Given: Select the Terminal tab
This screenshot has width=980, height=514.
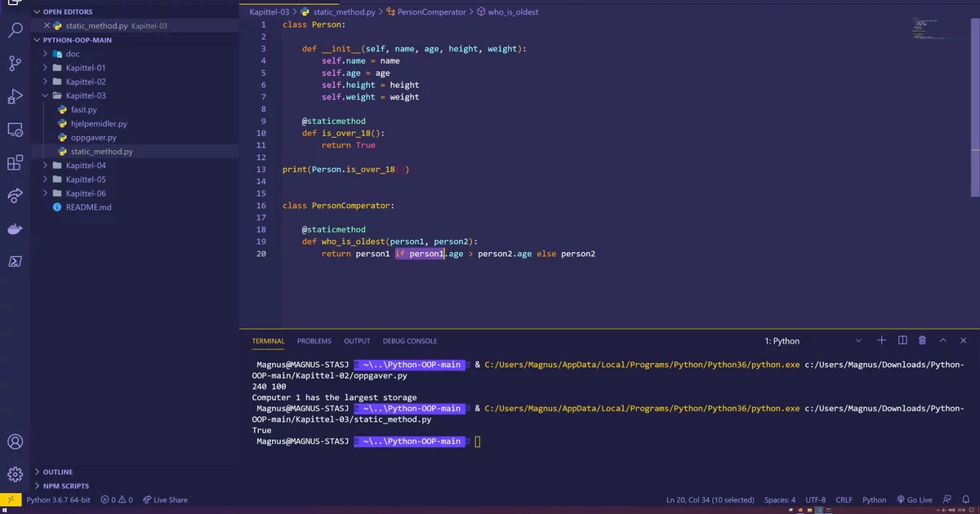Looking at the screenshot, I should point(268,341).
